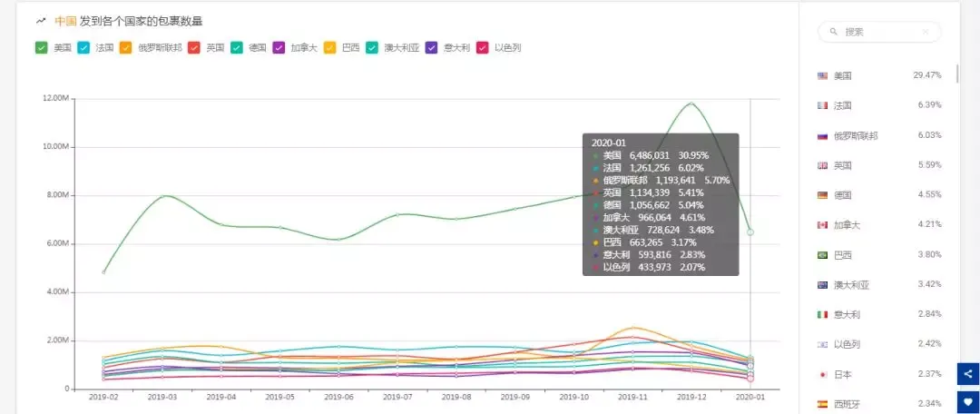Toggle the 俄罗斯联邦 legend checkbox
This screenshot has width=980, height=414.
point(125,47)
